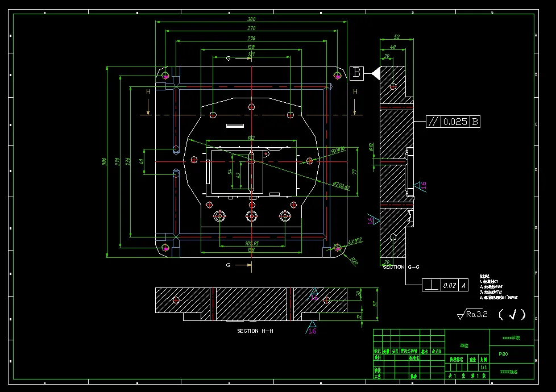Click the lower G section arrow label
This screenshot has height=392, width=556.
[x=229, y=265]
